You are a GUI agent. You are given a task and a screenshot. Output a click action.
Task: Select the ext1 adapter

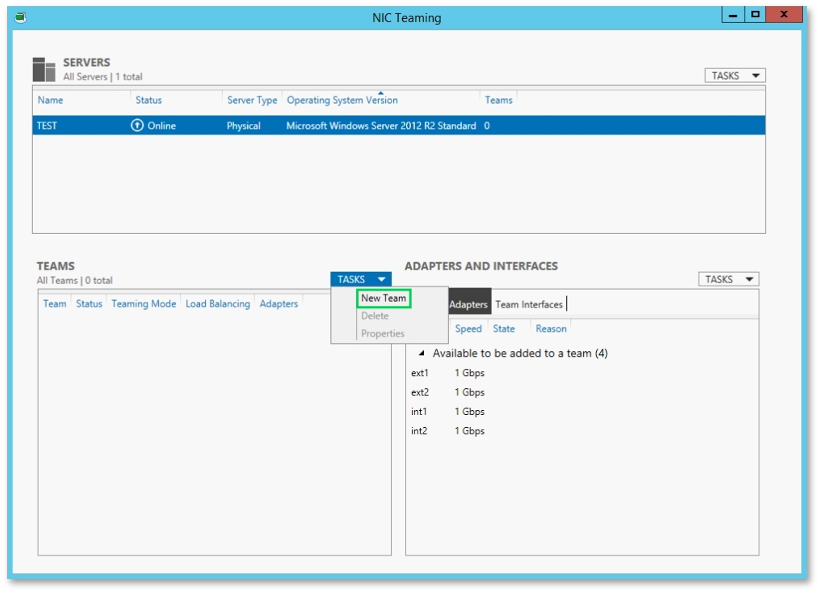419,373
